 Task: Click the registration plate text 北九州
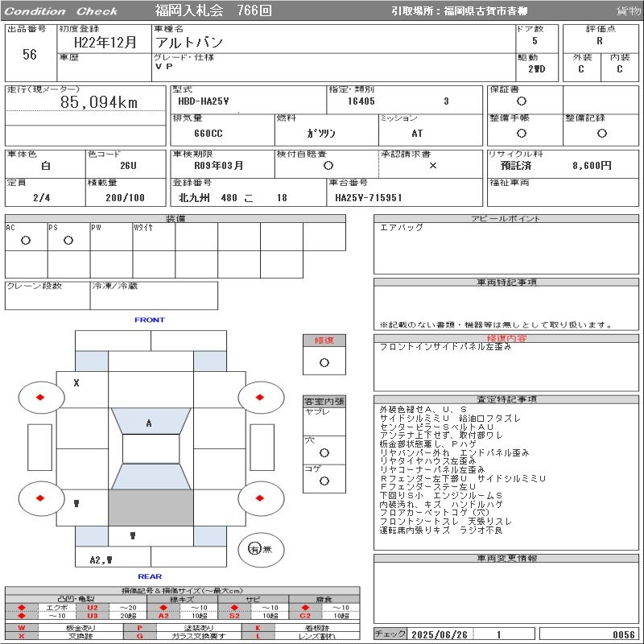(194, 198)
